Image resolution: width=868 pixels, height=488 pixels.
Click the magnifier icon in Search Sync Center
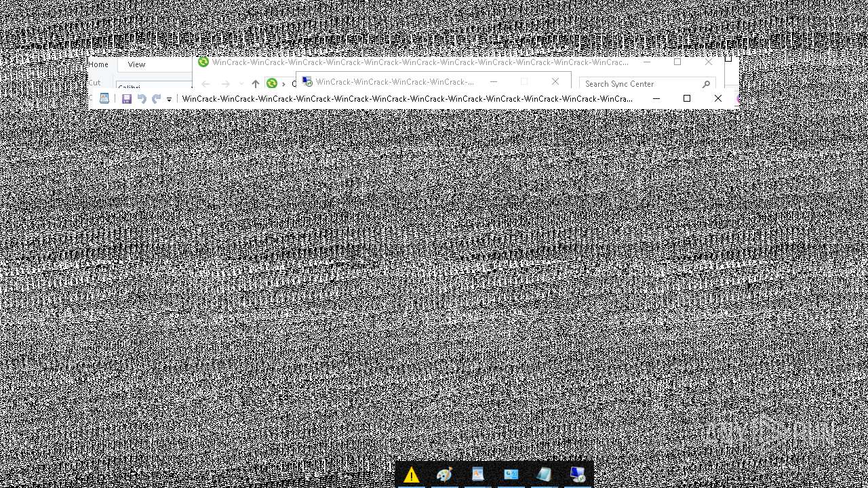pos(706,84)
